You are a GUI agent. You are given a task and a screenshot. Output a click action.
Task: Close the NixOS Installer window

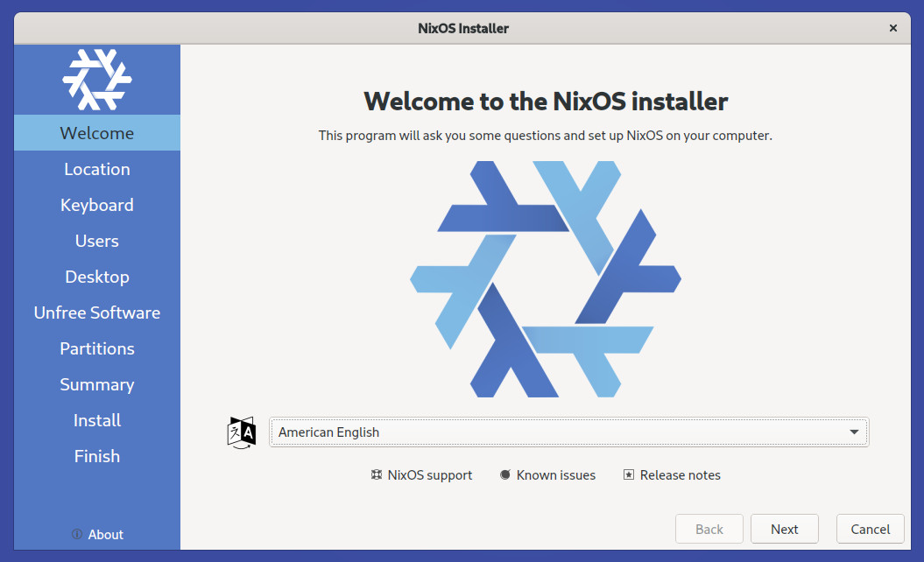[893, 28]
